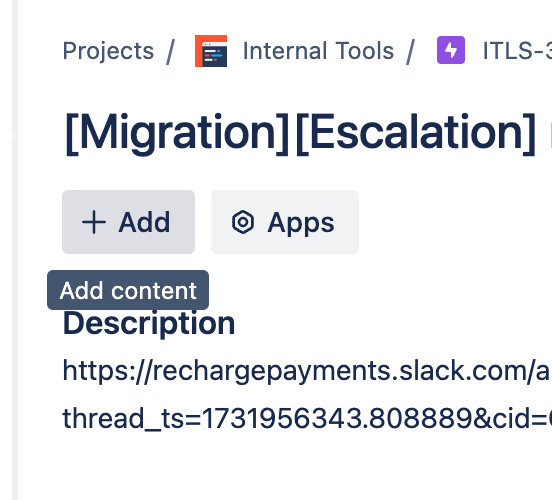The height and width of the screenshot is (500, 552).
Task: Click the left sidebar divider border
Action: coord(15,250)
